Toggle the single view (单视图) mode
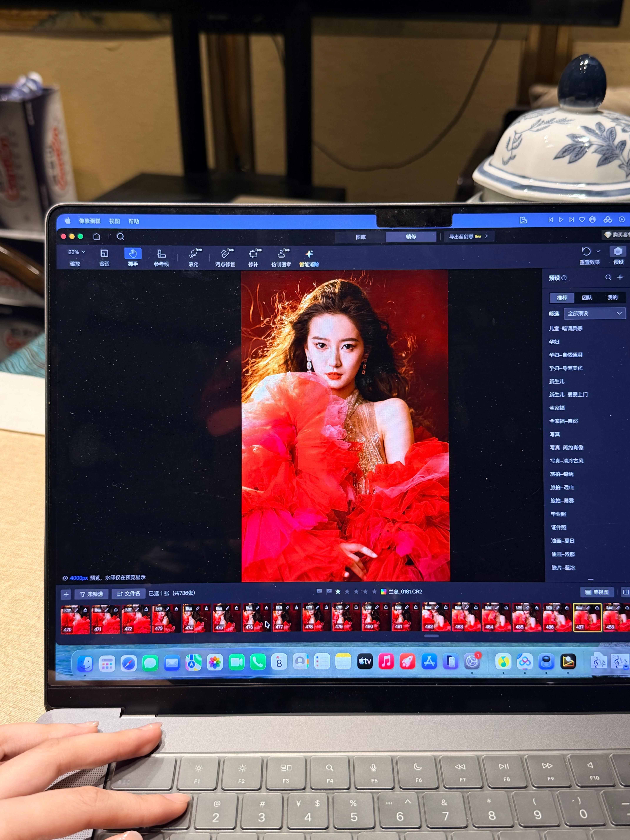This screenshot has width=630, height=840. [x=597, y=592]
